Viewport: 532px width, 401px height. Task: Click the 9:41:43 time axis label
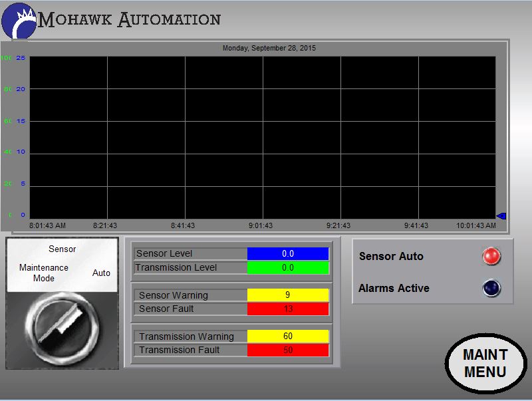tap(416, 225)
